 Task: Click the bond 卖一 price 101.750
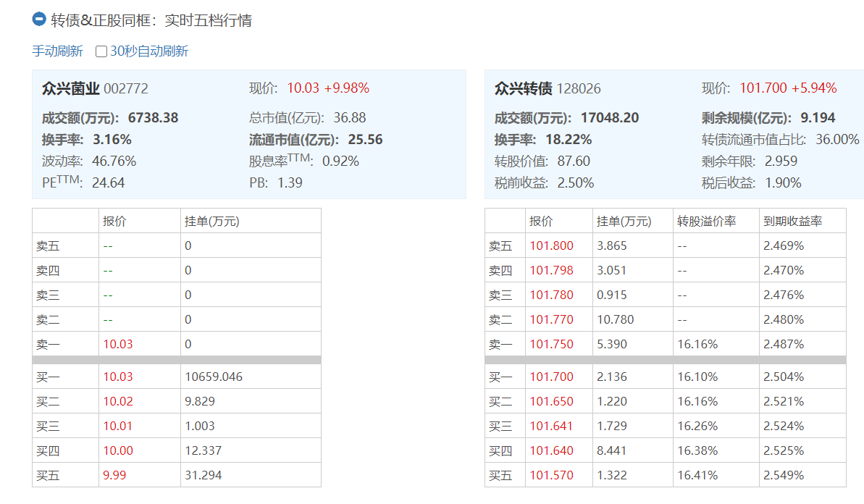(551, 344)
